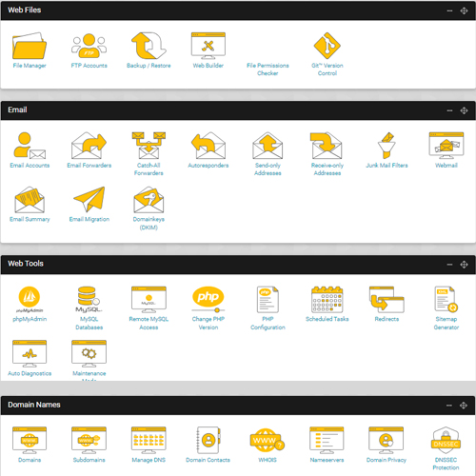Open Change PHP Version icon
Image resolution: width=476 pixels, height=476 pixels.
coord(208,299)
